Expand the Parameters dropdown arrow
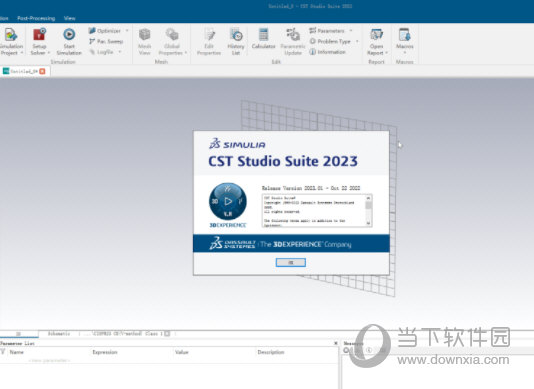Image resolution: width=534 pixels, height=389 pixels. (x=351, y=31)
